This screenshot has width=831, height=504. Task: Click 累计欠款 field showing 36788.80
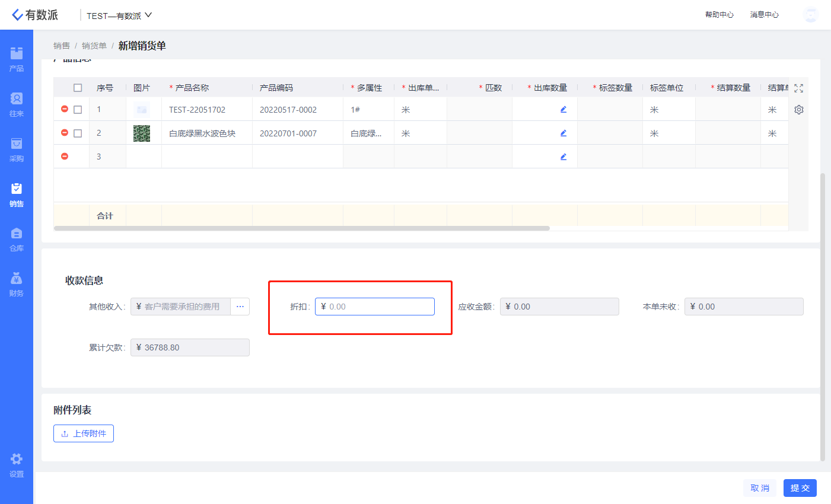coord(190,347)
